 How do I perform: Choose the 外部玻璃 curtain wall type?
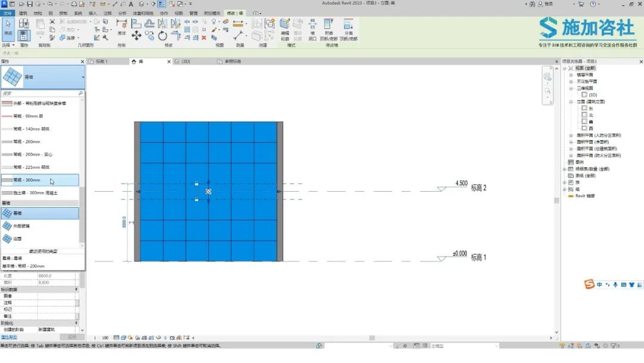tap(40, 226)
